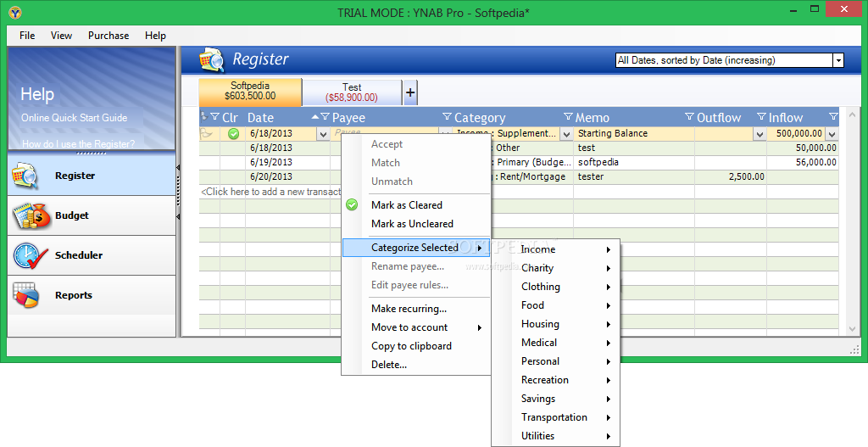Click filter icon beside Memo column header
Viewport: 868px width, 447px height.
coord(568,117)
